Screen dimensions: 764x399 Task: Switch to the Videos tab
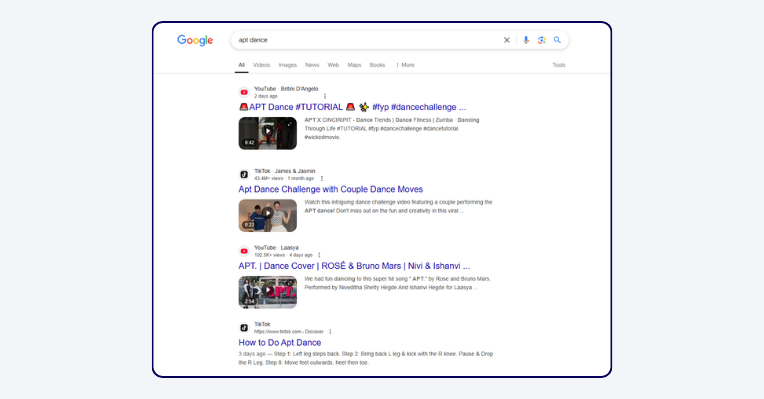coord(262,65)
